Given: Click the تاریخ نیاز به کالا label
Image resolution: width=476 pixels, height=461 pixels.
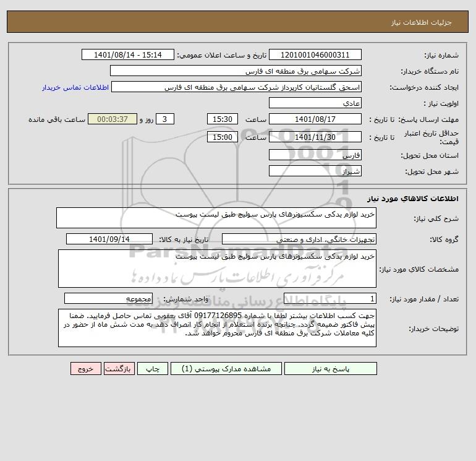Looking at the screenshot, I should 184,239.
